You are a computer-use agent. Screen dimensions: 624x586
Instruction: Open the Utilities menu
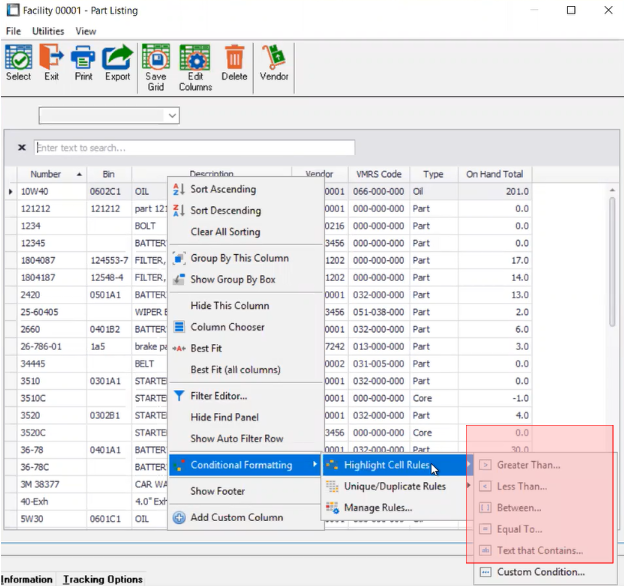click(48, 31)
